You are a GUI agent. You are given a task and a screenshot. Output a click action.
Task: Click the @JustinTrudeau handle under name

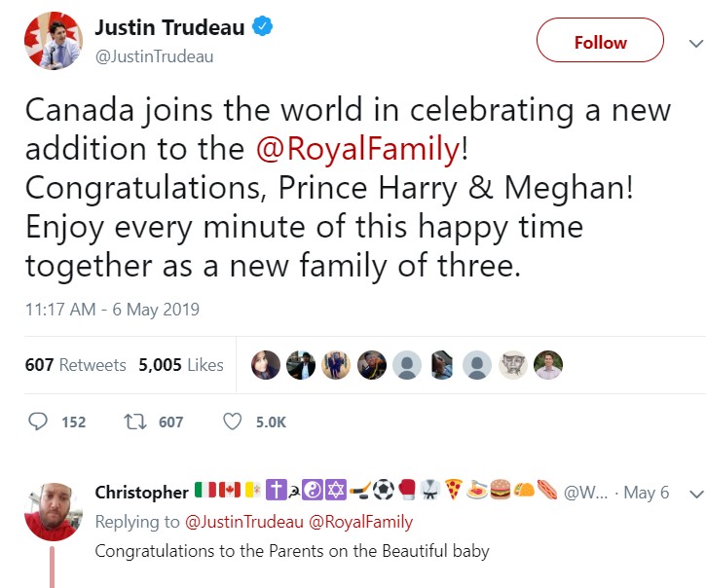click(153, 55)
